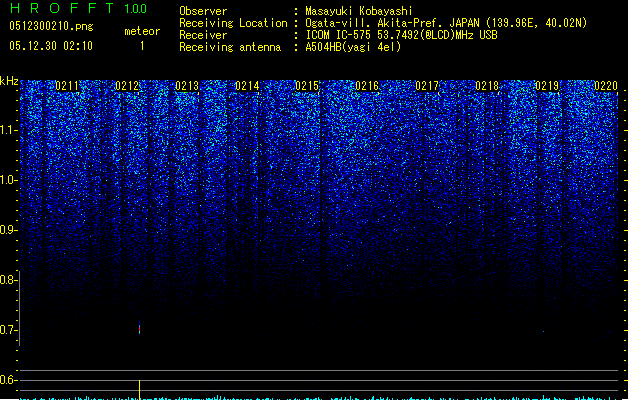Click the A504HB(yagi 4el) antenna text

pos(353,47)
